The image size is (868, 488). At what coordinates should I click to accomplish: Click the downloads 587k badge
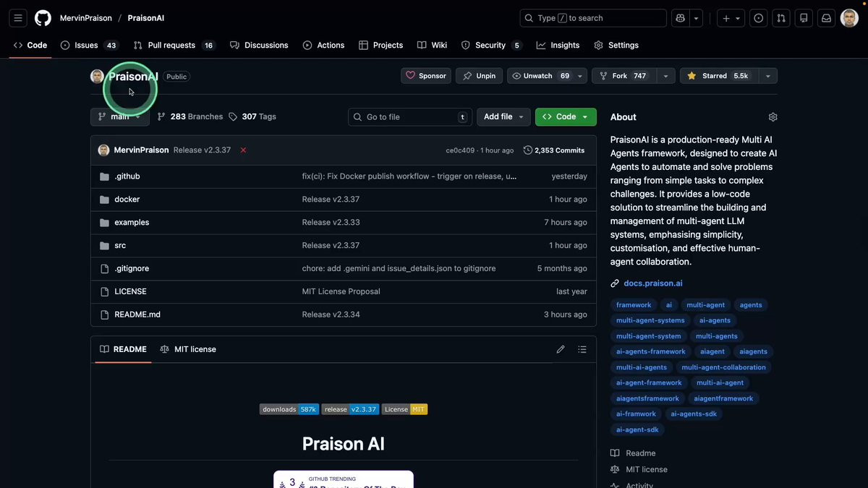tap(289, 409)
